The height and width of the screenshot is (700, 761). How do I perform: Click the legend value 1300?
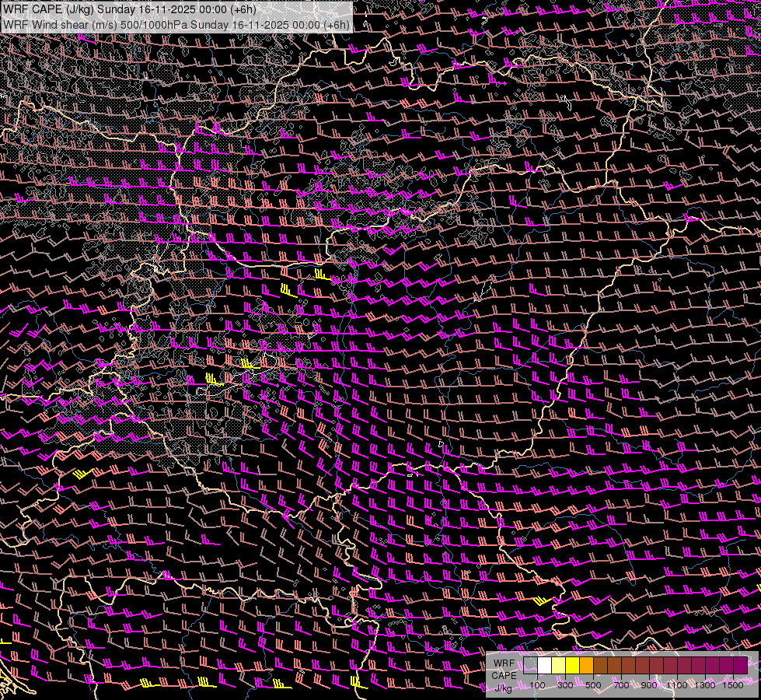tap(705, 685)
